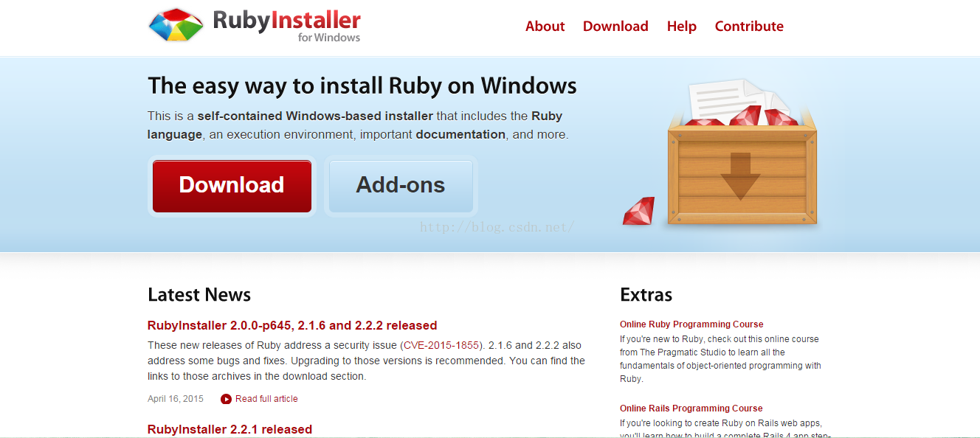This screenshot has height=438, width=980.
Task: Click the Latest News heading
Action: pyautogui.click(x=199, y=295)
